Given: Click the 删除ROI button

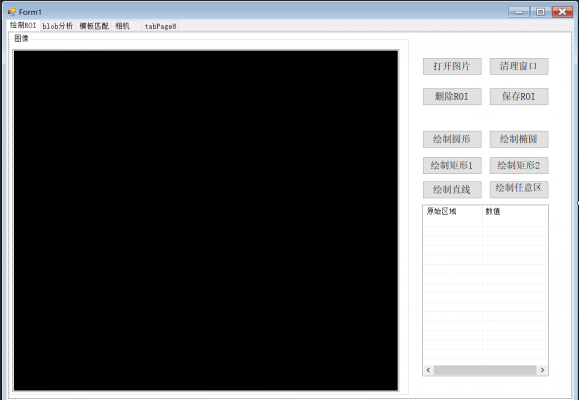Looking at the screenshot, I should tap(452, 96).
